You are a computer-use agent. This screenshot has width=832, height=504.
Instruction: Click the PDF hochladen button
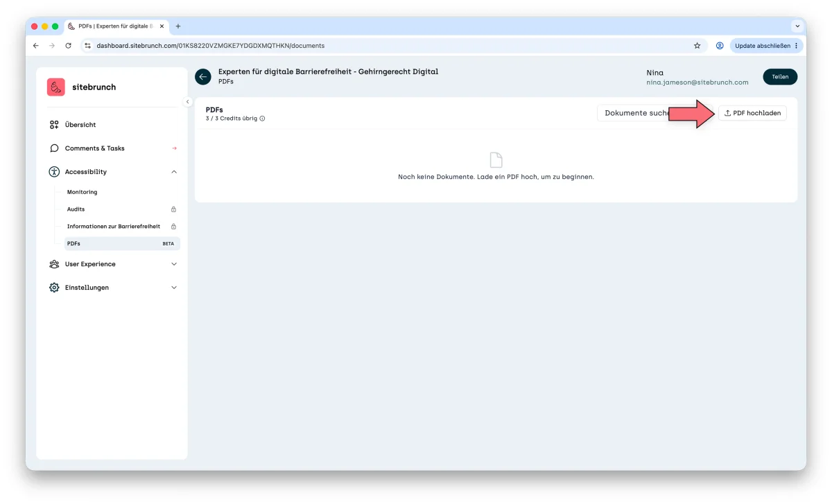coord(752,113)
